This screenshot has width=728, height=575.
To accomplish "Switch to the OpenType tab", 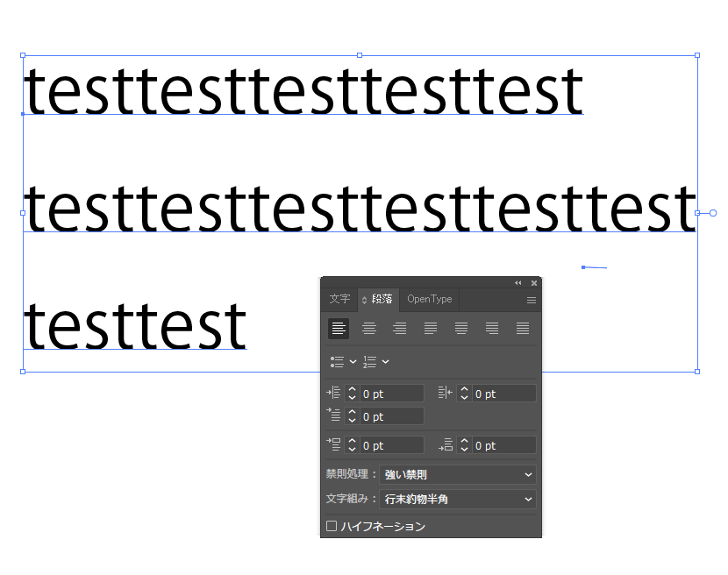I will tap(430, 300).
